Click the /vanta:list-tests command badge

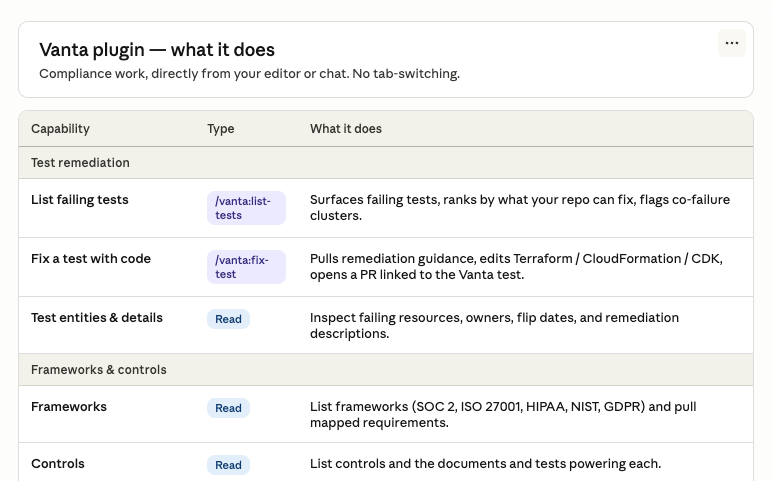click(246, 208)
